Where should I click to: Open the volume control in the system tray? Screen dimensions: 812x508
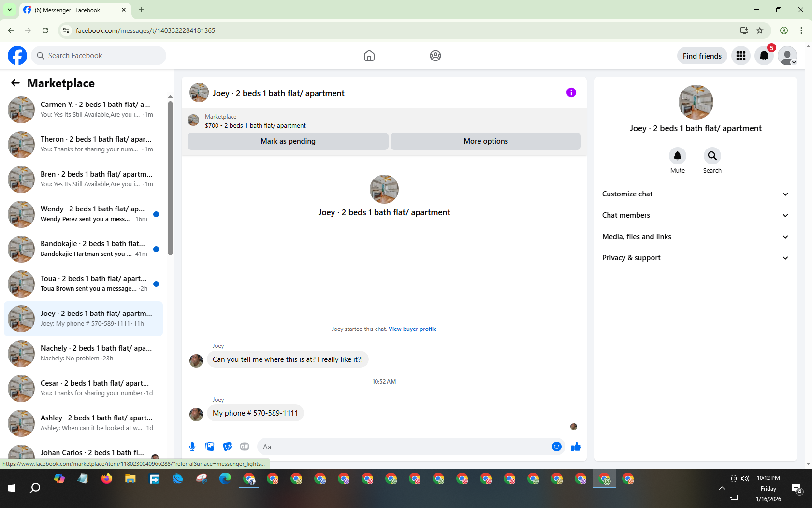point(745,478)
